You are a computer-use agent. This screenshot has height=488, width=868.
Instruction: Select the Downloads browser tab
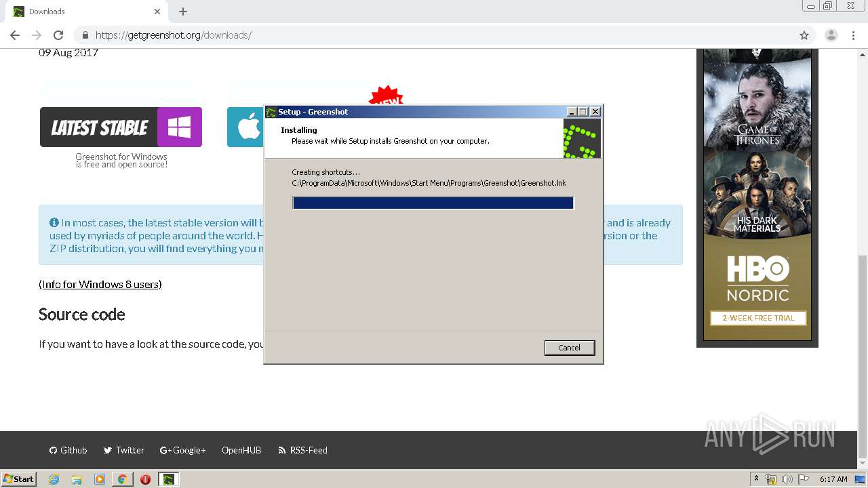pyautogui.click(x=87, y=12)
